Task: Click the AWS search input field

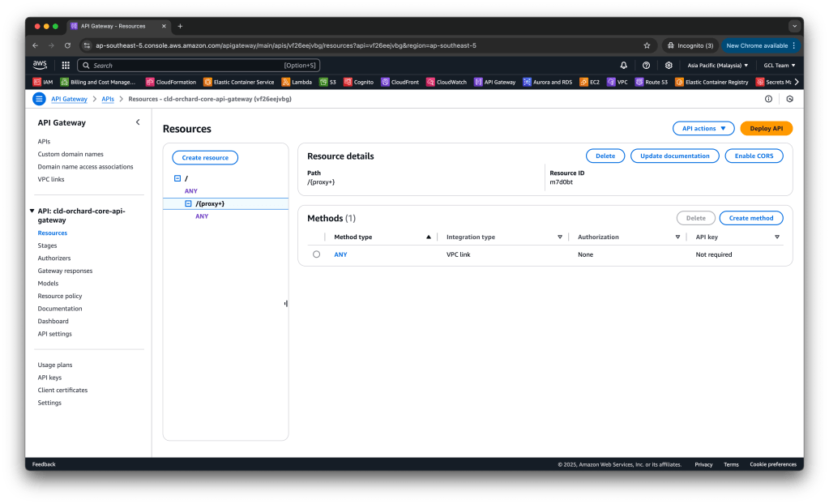Action: click(186, 66)
